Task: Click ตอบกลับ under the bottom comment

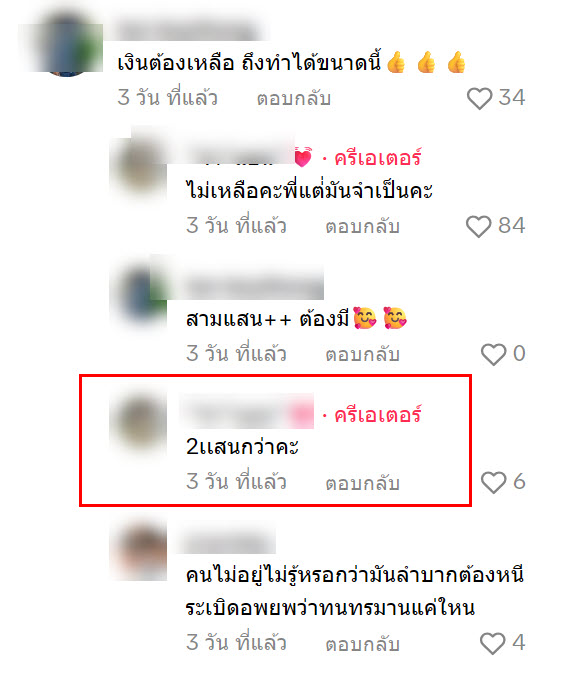Action: pyautogui.click(x=362, y=643)
